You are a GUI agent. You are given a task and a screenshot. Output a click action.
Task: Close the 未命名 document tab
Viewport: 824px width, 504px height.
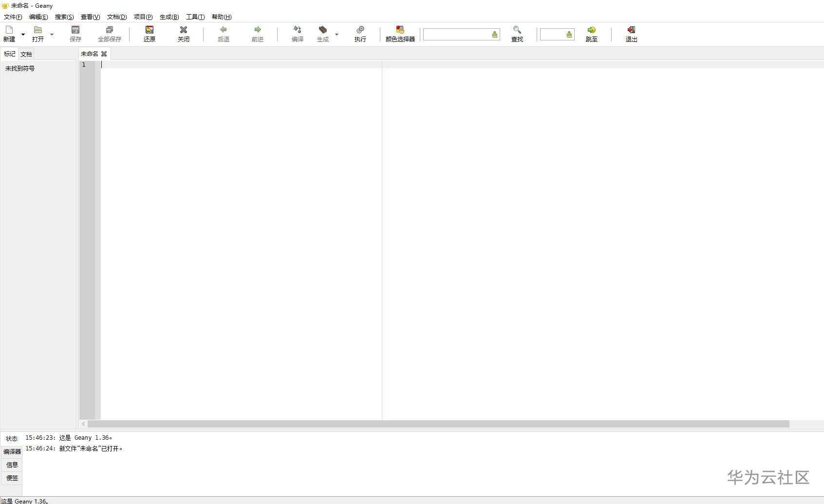(x=104, y=54)
